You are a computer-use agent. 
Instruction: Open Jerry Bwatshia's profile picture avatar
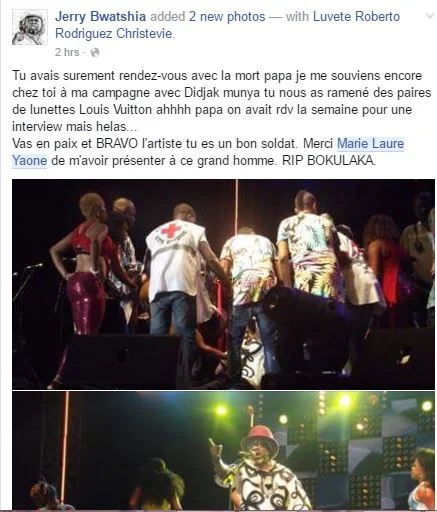(30, 27)
